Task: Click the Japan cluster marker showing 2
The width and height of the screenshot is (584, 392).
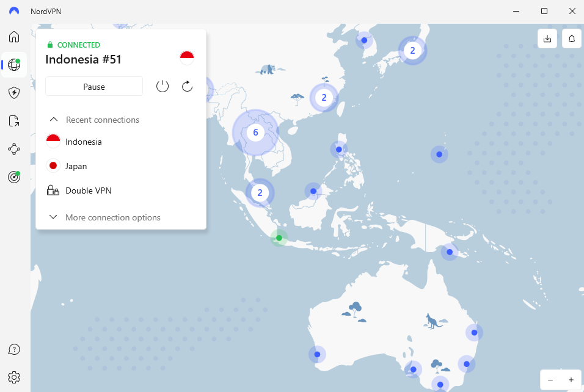Action: [x=412, y=50]
